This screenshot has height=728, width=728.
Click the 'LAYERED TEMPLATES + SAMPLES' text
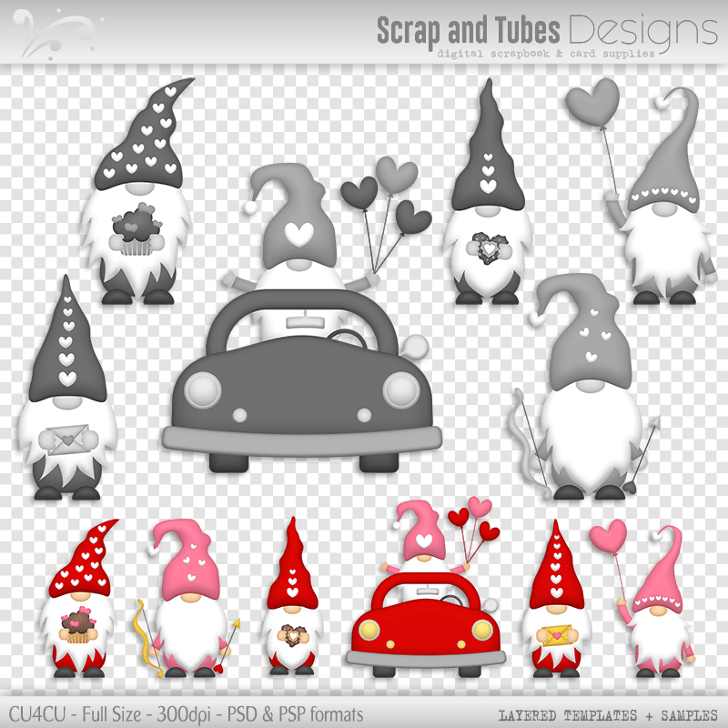(x=608, y=715)
